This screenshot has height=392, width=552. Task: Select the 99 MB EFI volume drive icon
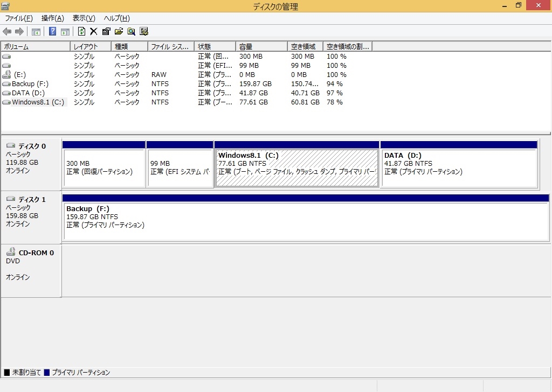(6, 65)
